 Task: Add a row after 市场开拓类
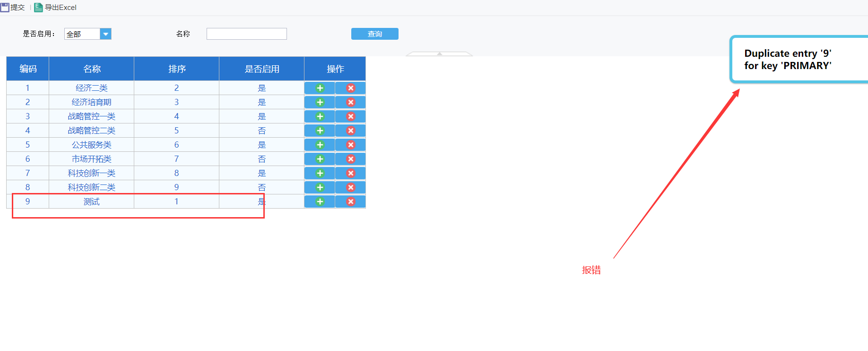(320, 159)
